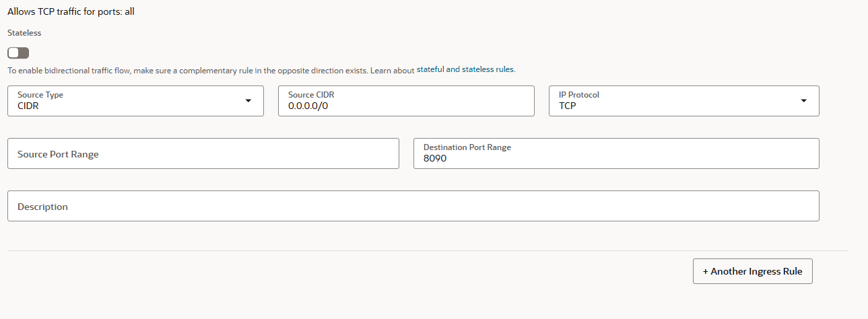The height and width of the screenshot is (319, 868).
Task: Click the Description text box
Action: [x=413, y=206]
